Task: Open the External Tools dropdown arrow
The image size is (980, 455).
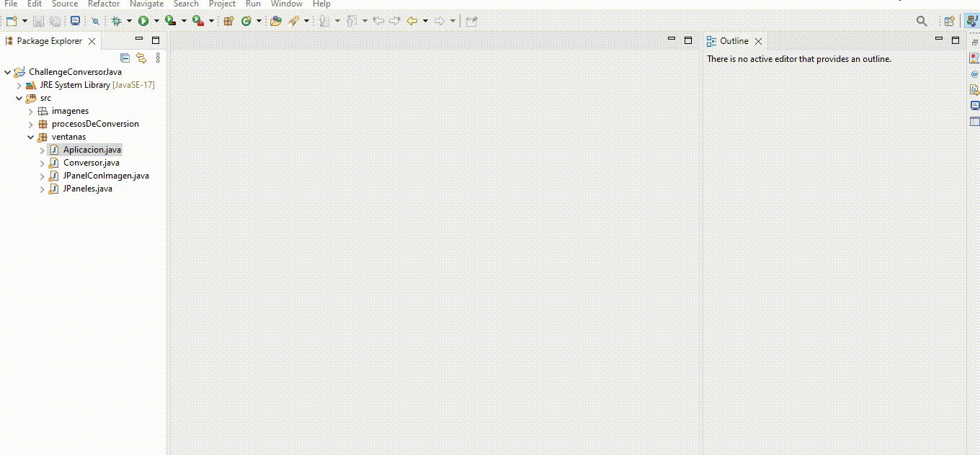Action: click(x=211, y=21)
